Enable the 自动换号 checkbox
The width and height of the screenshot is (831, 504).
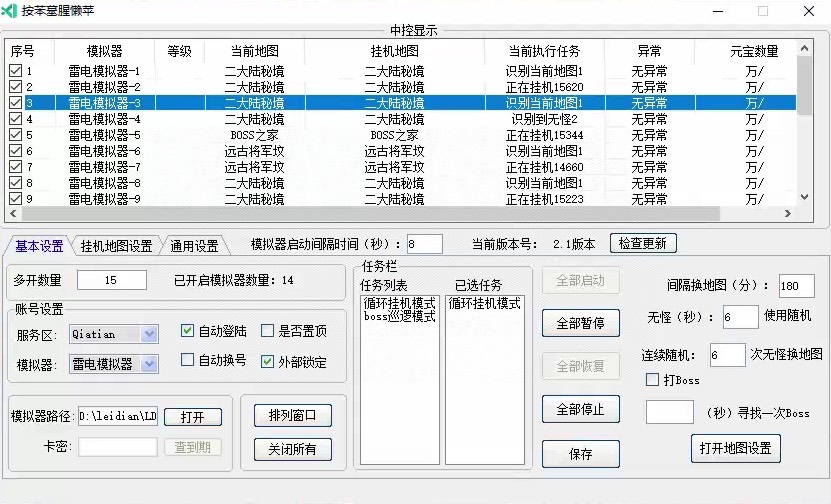click(187, 360)
